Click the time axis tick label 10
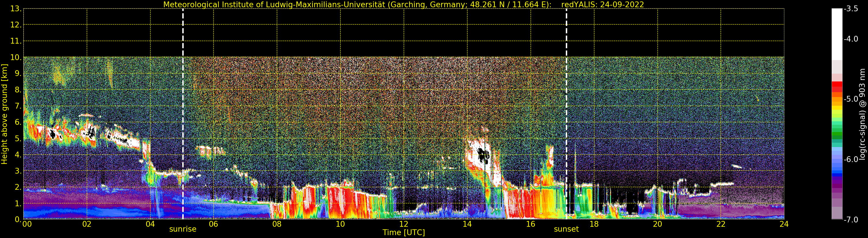The image size is (868, 238). (x=340, y=224)
